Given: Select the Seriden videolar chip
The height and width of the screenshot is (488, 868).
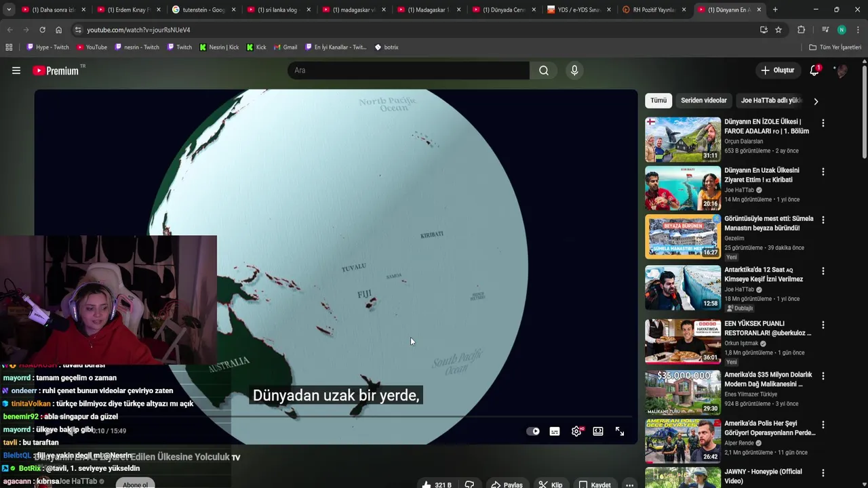Looking at the screenshot, I should pyautogui.click(x=704, y=100).
